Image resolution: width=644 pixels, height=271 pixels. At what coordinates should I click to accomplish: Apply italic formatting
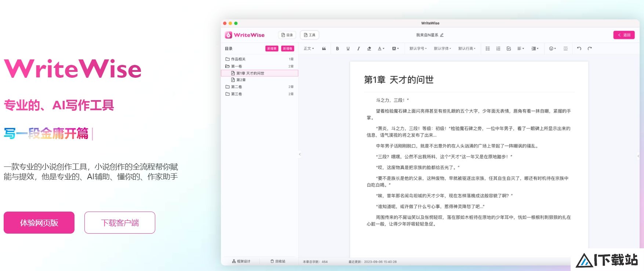tap(359, 48)
